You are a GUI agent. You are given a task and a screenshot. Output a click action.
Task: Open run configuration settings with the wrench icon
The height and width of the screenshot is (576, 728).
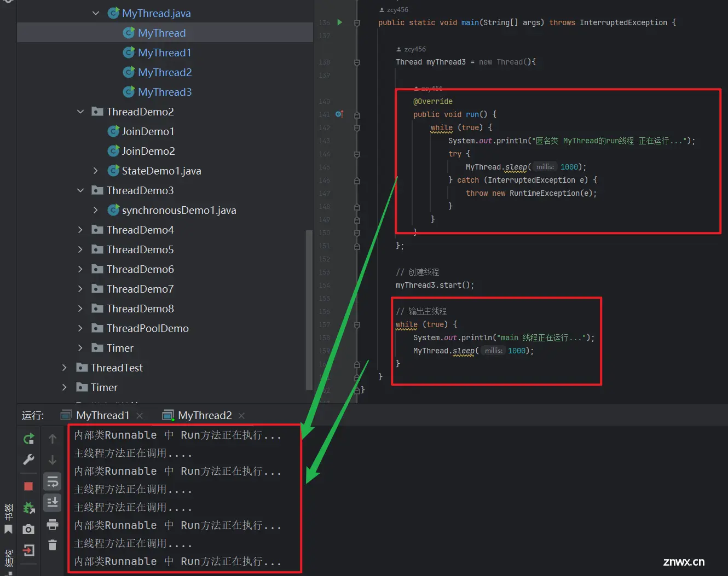pyautogui.click(x=29, y=459)
